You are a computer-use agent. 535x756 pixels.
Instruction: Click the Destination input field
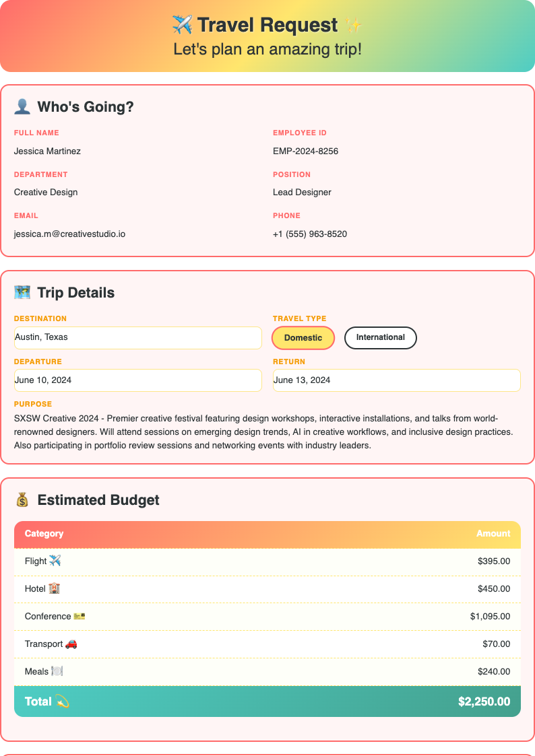pyautogui.click(x=138, y=337)
